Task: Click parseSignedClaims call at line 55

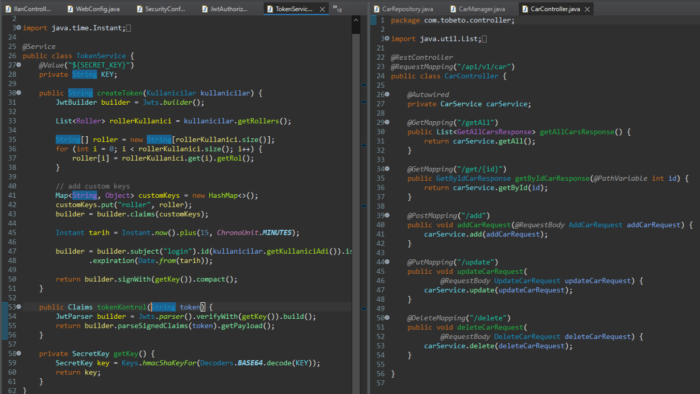Action: click(153, 326)
